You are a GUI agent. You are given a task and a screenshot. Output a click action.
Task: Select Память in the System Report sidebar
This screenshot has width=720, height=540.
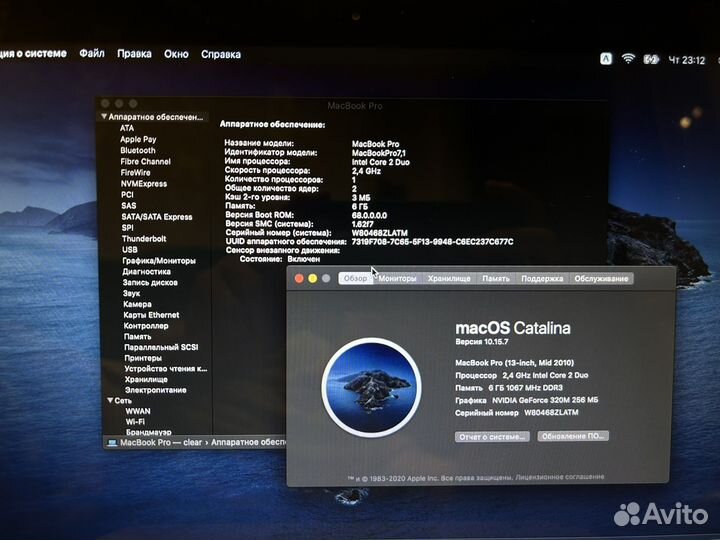137,337
